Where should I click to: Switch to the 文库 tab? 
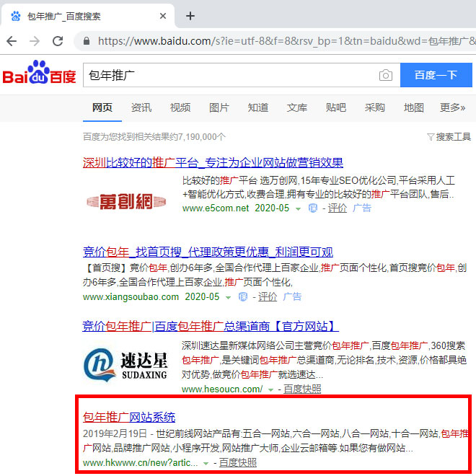pyautogui.click(x=297, y=107)
